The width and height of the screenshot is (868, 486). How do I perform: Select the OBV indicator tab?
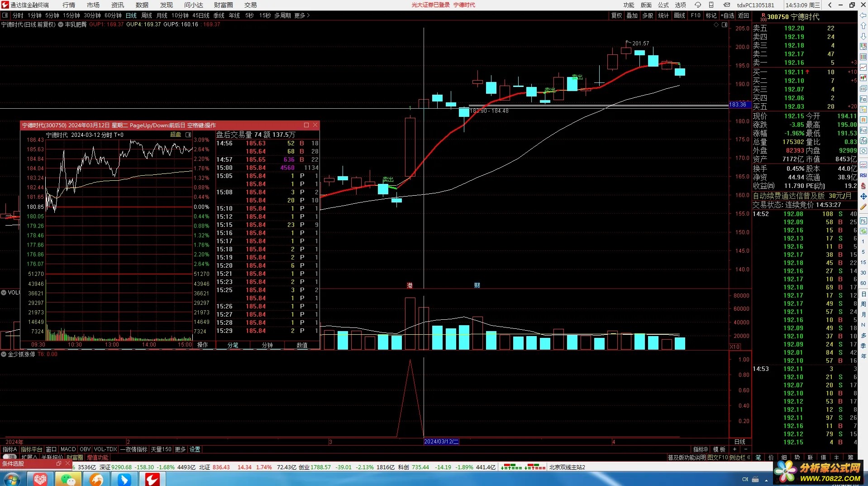[85, 449]
